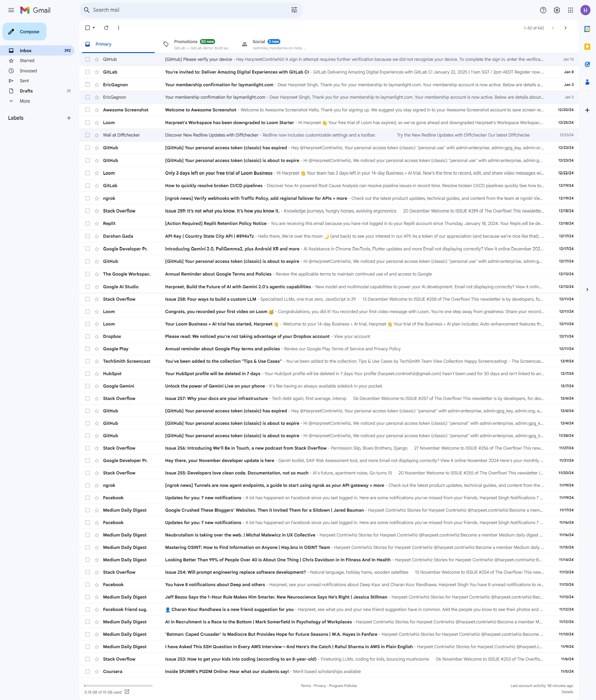Star the Dropbox email
Viewport: 596px width, 700px height.
point(97,336)
